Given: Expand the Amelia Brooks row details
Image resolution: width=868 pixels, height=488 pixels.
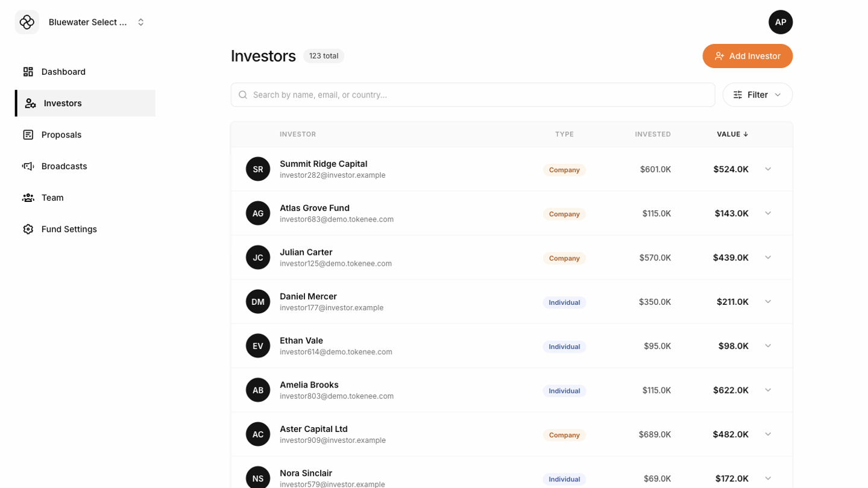Looking at the screenshot, I should tap(768, 390).
